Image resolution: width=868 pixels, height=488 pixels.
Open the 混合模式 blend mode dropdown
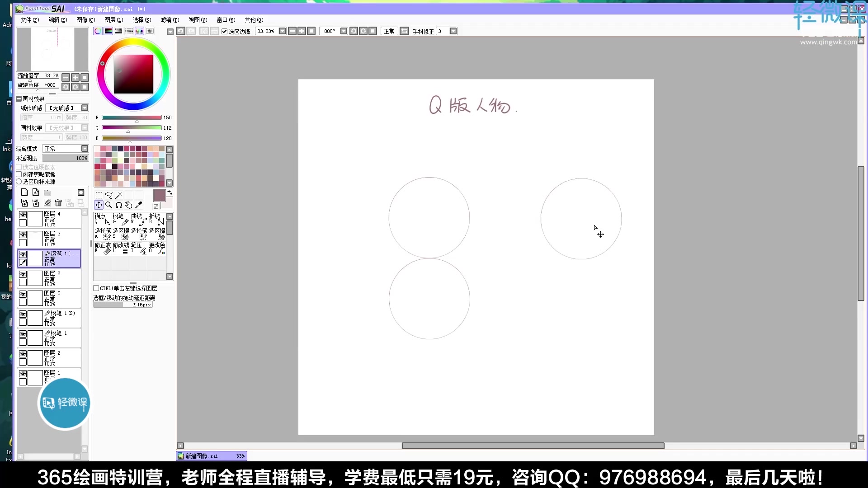tap(85, 149)
